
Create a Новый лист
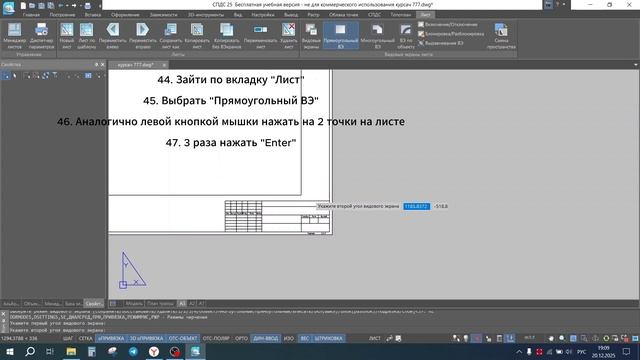click(x=67, y=36)
